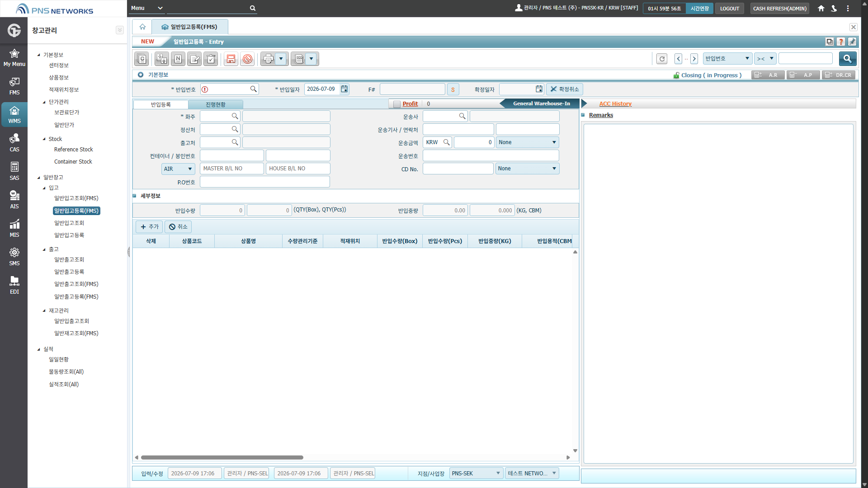Open the ACC History link
The image size is (868, 488).
click(615, 104)
